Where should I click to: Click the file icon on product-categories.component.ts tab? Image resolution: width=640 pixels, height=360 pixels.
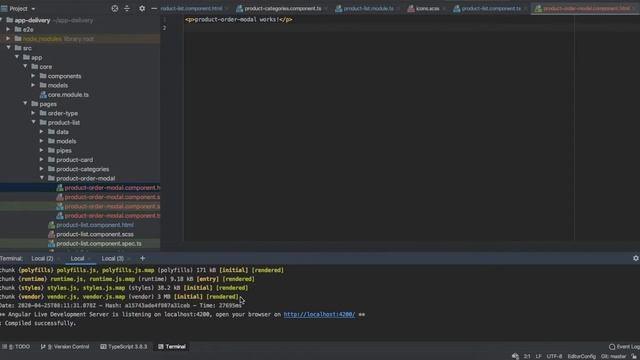[240, 9]
